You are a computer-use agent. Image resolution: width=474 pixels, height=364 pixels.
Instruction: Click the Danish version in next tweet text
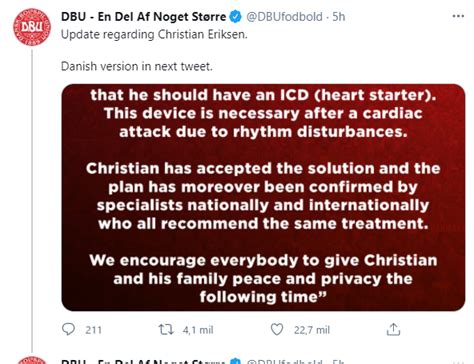(137, 66)
